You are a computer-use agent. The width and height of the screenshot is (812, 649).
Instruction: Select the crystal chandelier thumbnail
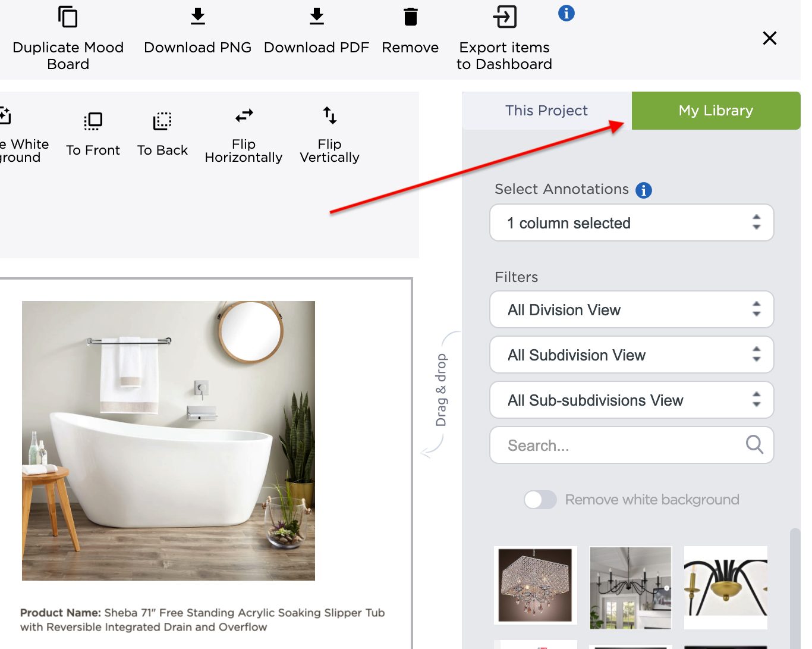point(536,585)
